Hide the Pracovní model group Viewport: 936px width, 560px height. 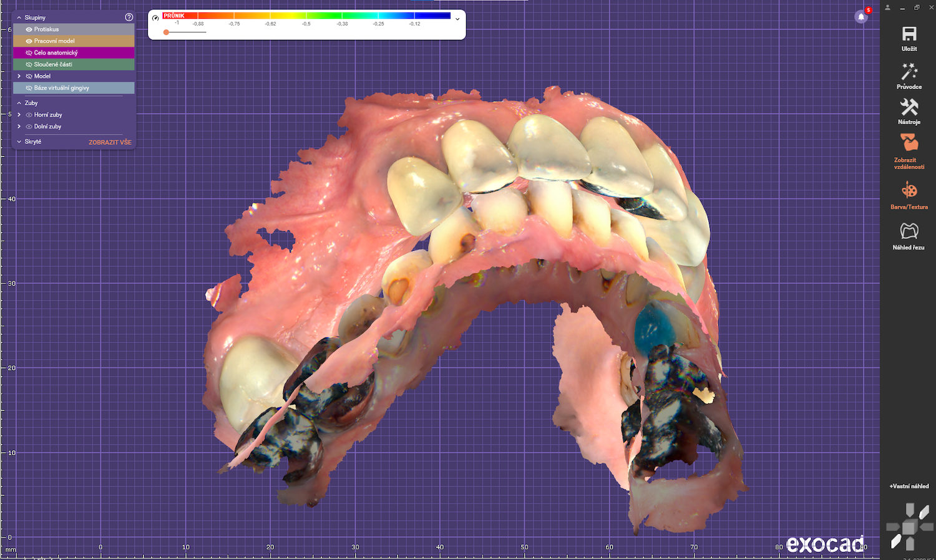(29, 41)
